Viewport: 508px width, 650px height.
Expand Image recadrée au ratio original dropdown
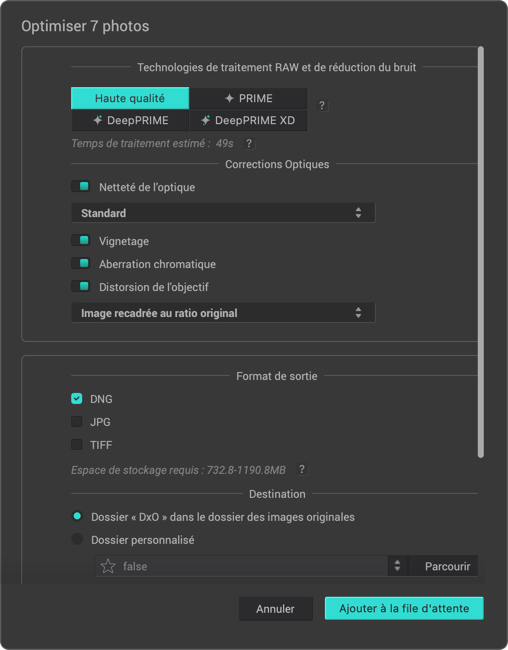coord(223,313)
